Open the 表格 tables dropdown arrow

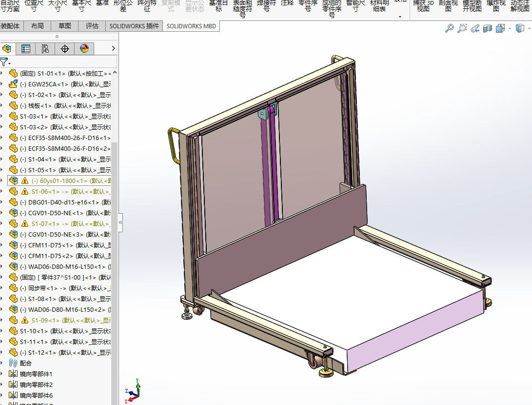[400, 17]
